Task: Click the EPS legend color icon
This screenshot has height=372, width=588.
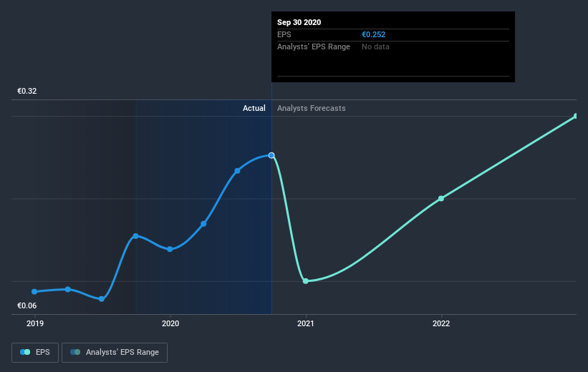Action: pos(25,352)
